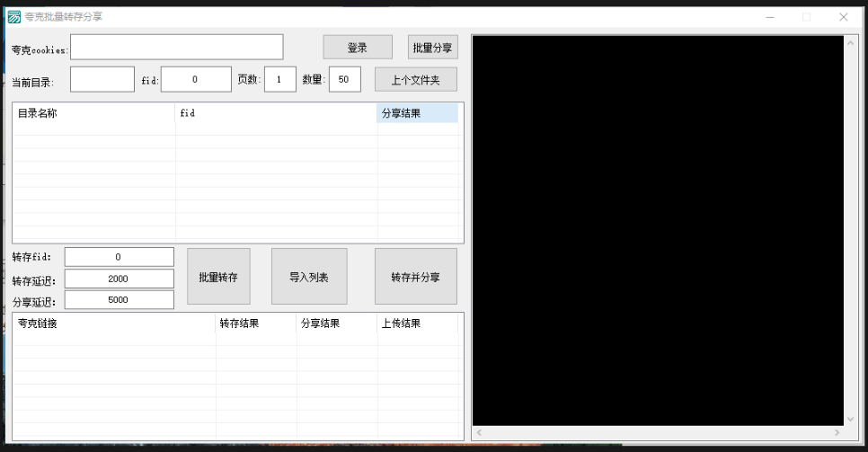Focus the 数量 quantity input field

pos(344,79)
